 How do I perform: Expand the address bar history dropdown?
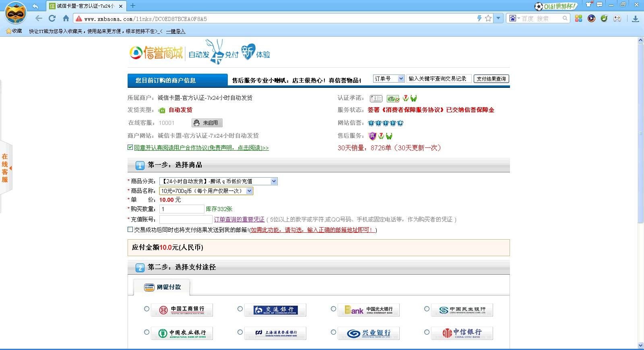(x=498, y=19)
